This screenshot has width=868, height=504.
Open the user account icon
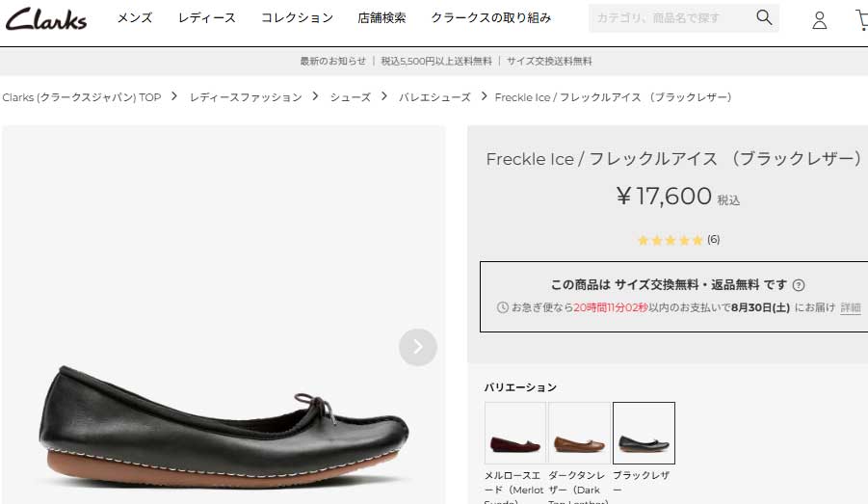[x=820, y=19]
